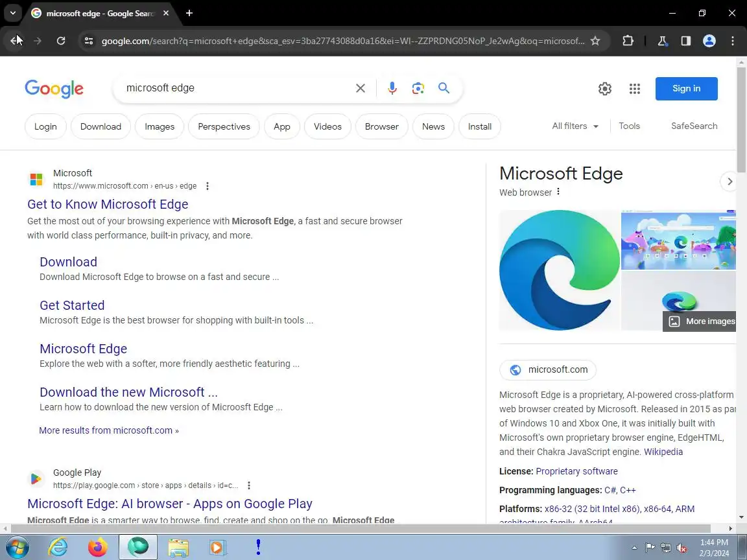Switch to Videos results

(x=327, y=126)
